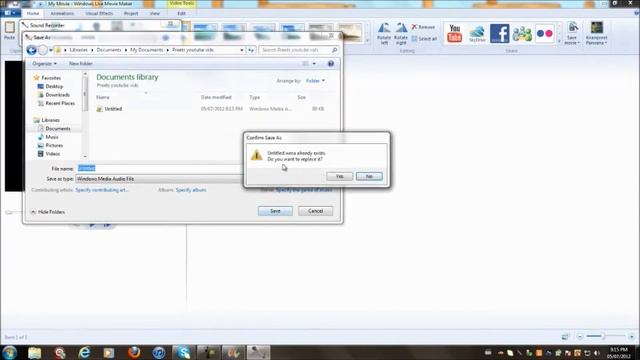Switch to View ribbon tab
The width and height of the screenshot is (640, 360).
click(x=155, y=13)
